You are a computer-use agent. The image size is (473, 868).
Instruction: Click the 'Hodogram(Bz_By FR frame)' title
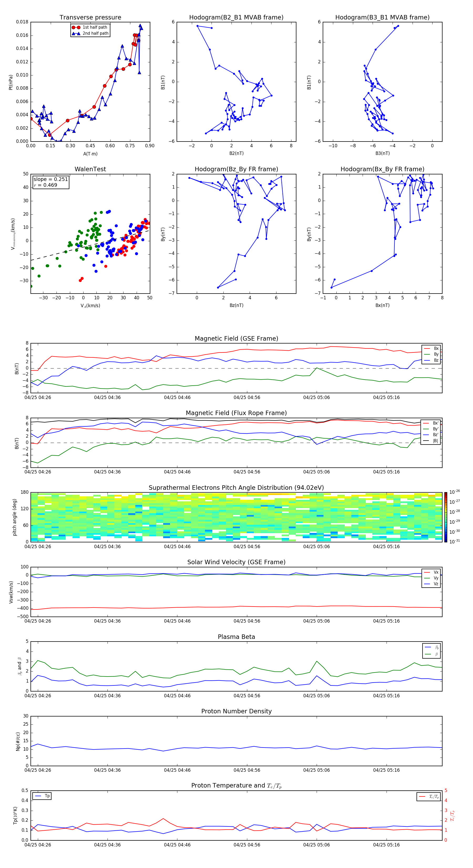pyautogui.click(x=236, y=169)
